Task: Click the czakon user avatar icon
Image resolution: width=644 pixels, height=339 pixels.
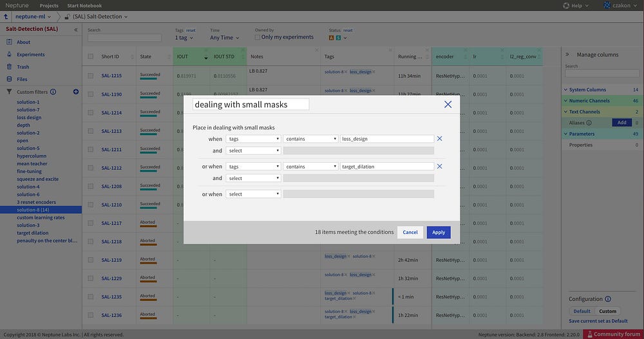Action: (x=607, y=5)
